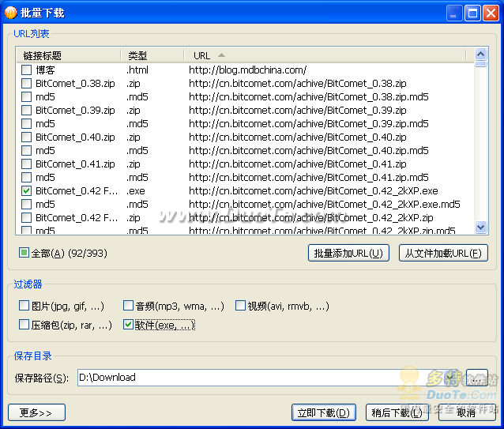
Task: Select URL ending BitComet_0.38.zip
Action: (298, 83)
